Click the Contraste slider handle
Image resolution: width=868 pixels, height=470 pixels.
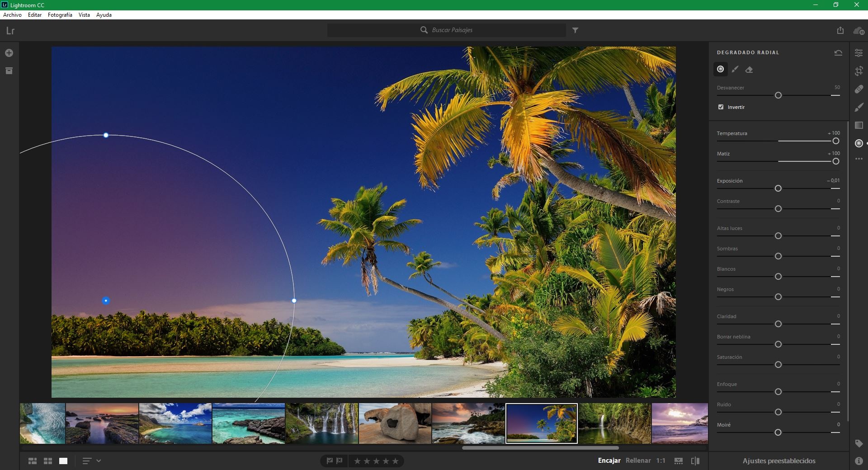pos(778,209)
